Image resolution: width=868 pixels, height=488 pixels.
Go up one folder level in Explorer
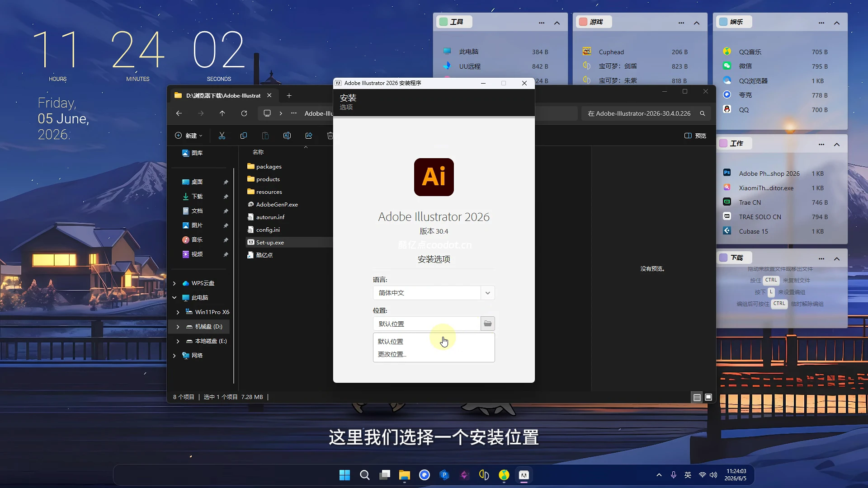[222, 113]
